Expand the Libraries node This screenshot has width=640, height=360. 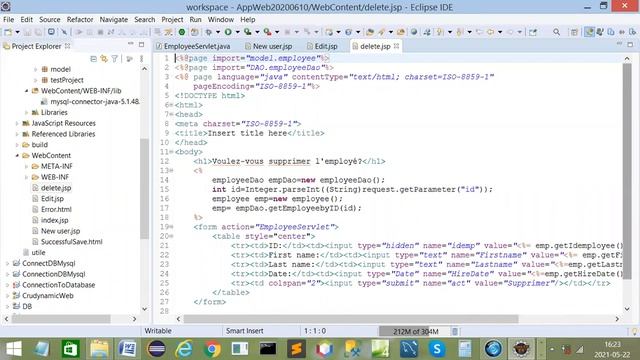pos(26,112)
